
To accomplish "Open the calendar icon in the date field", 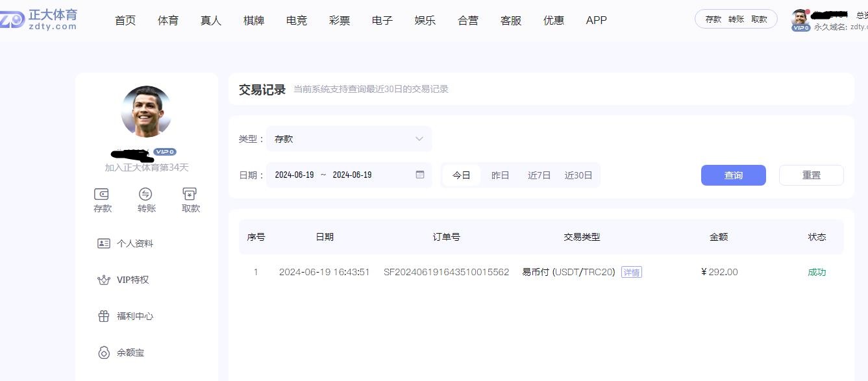I will (x=419, y=175).
